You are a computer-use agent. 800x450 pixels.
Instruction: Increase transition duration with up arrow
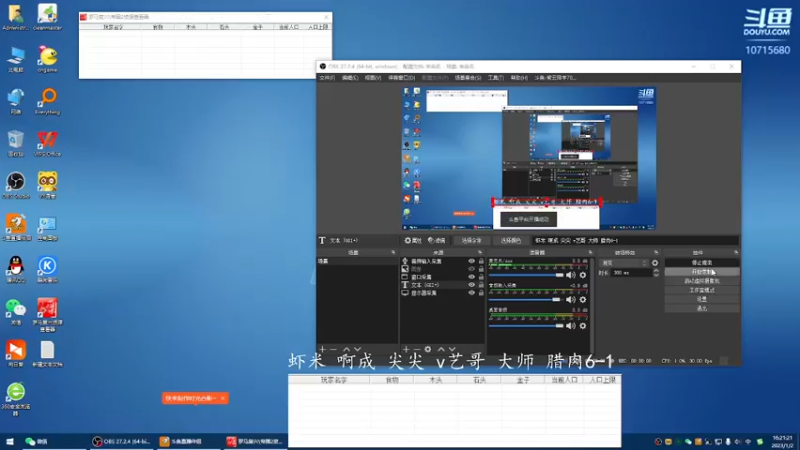tap(656, 271)
